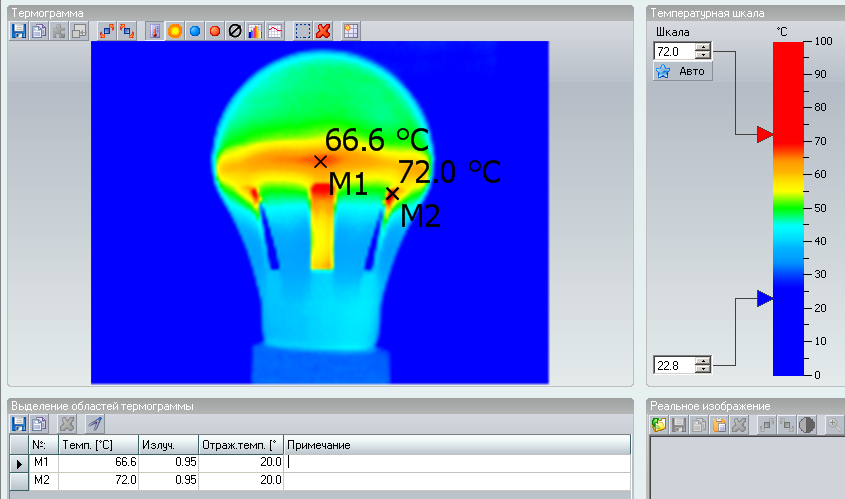Delete selection using red X icon
The width and height of the screenshot is (845, 499).
click(x=323, y=31)
